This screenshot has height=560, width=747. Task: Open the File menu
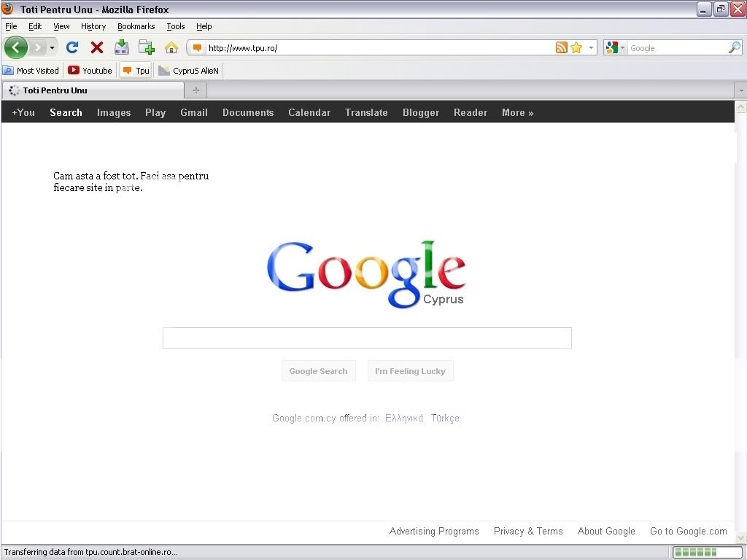coord(11,26)
